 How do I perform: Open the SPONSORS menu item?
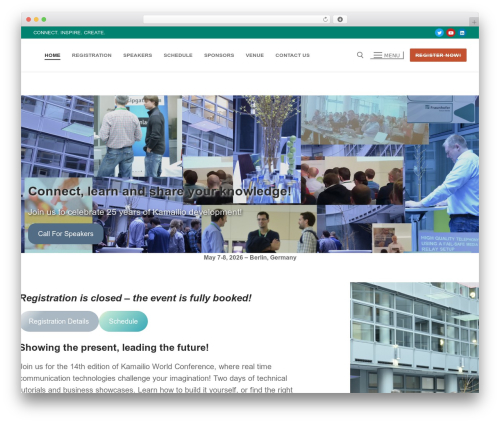coord(219,55)
